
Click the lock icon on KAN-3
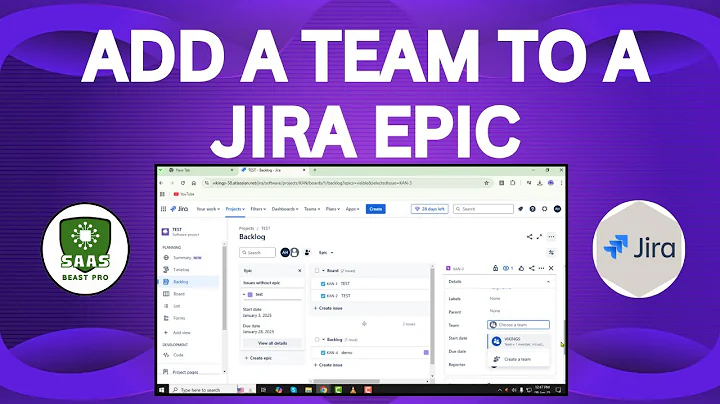pos(495,268)
